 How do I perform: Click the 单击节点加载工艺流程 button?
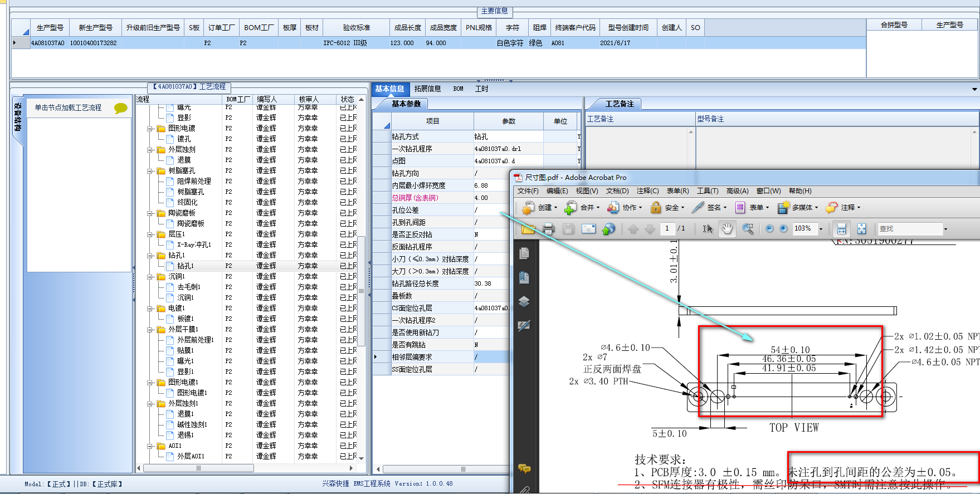[x=68, y=108]
